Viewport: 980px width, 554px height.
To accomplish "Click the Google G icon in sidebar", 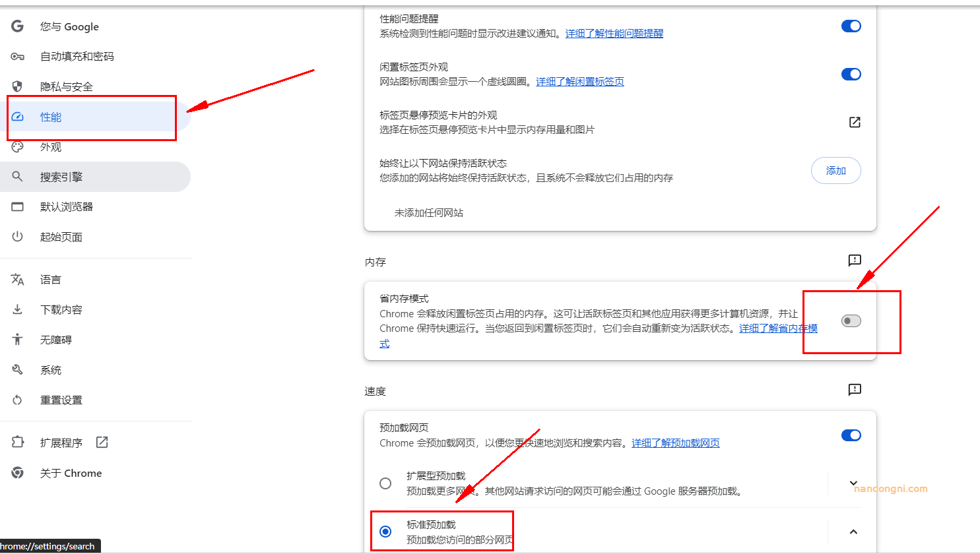I will (x=17, y=26).
